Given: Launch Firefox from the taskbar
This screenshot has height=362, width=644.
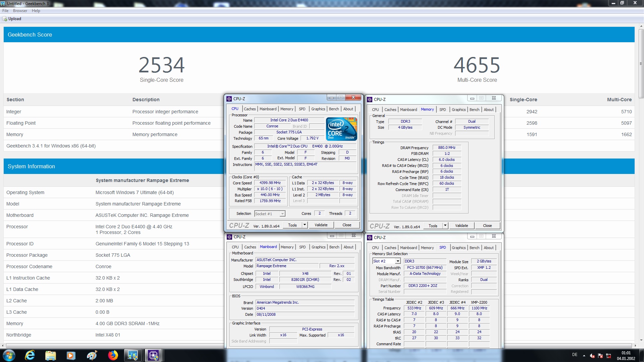Looking at the screenshot, I should pyautogui.click(x=113, y=355).
